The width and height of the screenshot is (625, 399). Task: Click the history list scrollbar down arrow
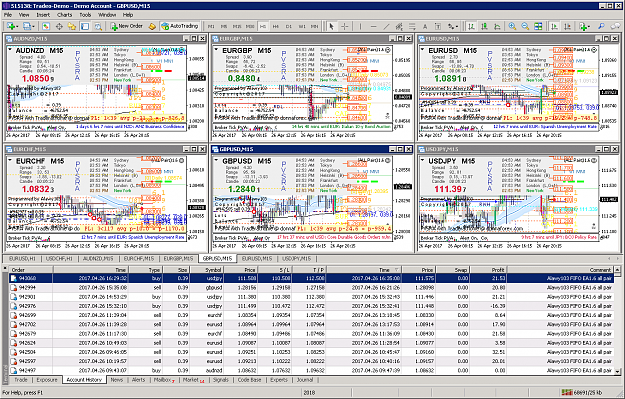[x=617, y=371]
